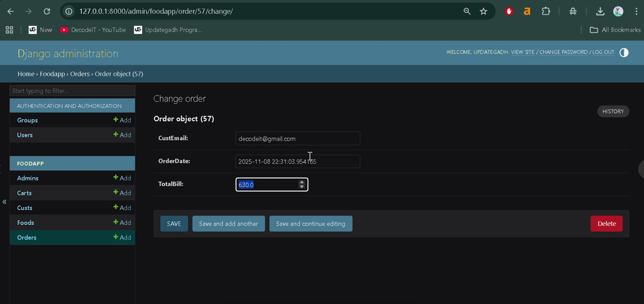The image size is (644, 304).
Task: Open the 'New' bookmark
Action: 40,30
